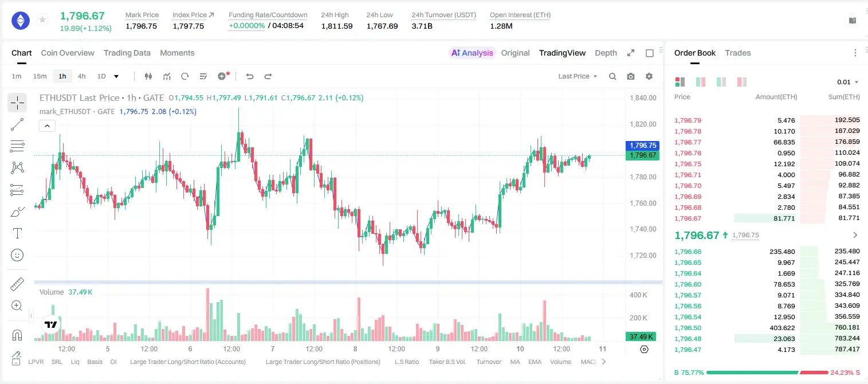
Task: Select the 4h timeframe
Action: point(81,76)
